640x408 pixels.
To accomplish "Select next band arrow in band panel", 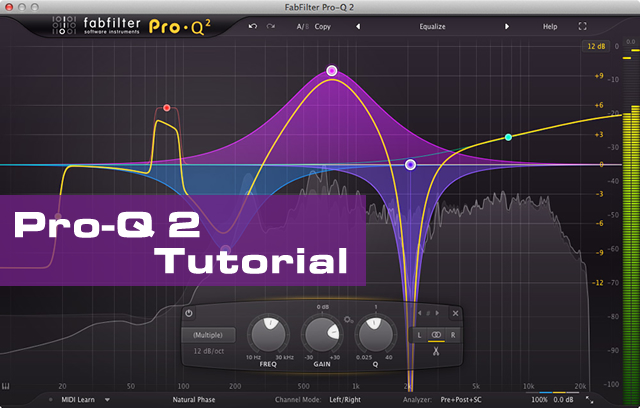I will pos(437,313).
